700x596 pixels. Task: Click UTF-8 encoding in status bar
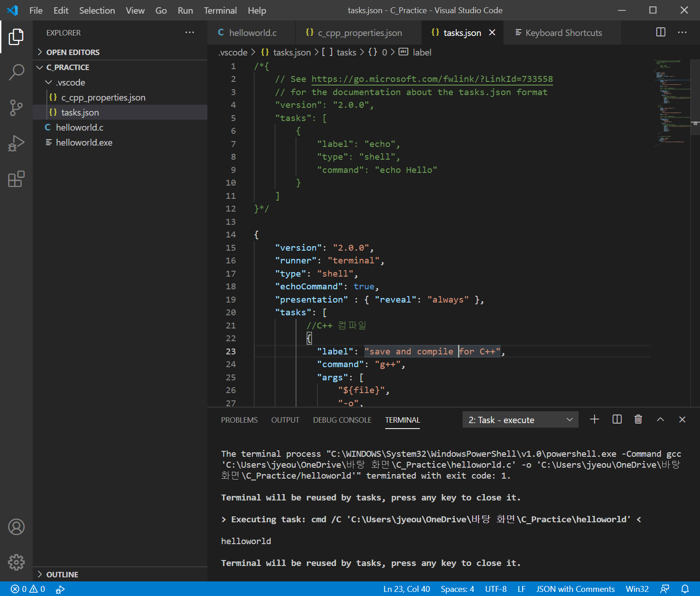[x=495, y=589]
